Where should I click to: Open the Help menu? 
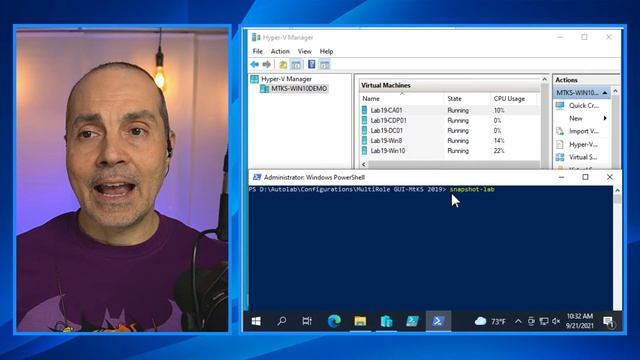tap(326, 51)
